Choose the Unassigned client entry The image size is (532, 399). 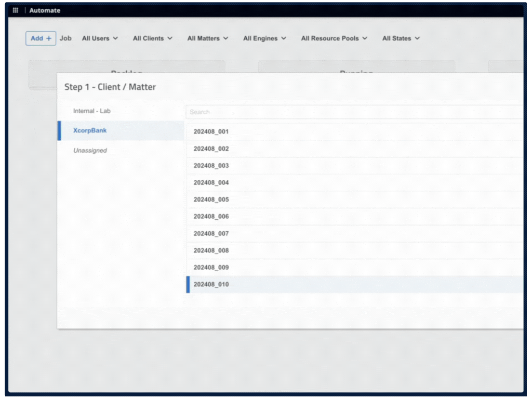(89, 150)
